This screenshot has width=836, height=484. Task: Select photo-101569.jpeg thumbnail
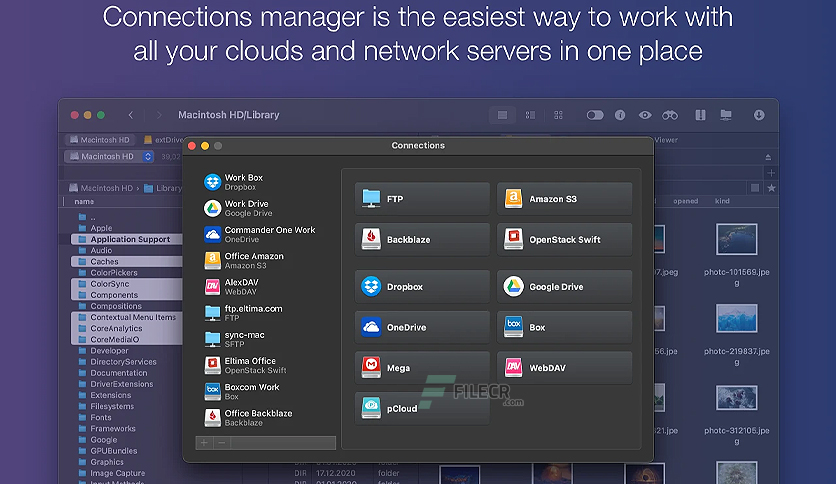click(x=736, y=239)
